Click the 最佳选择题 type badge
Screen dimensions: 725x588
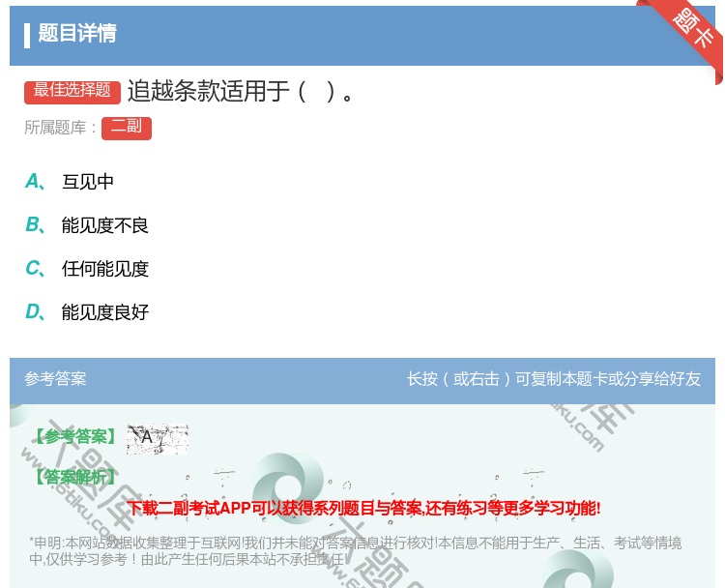[72, 92]
